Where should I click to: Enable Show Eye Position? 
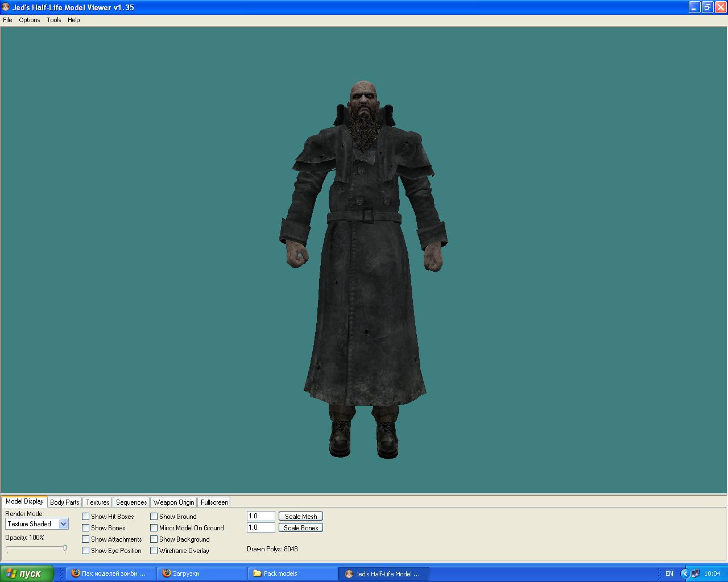pos(86,551)
